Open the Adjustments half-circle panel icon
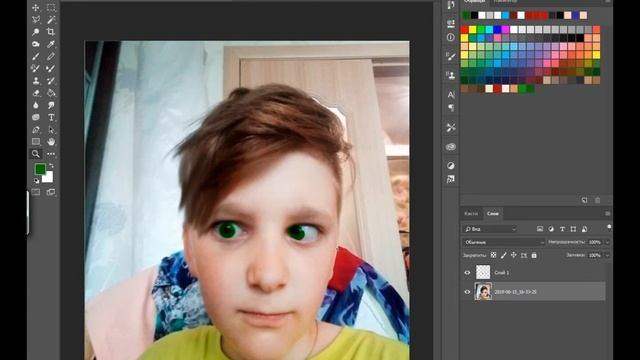The image size is (640, 360). tap(451, 165)
